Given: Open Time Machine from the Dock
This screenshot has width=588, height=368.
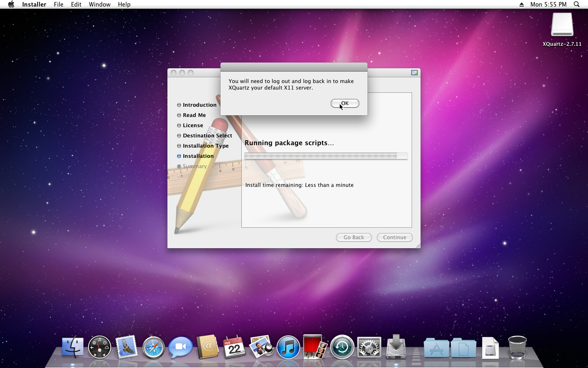Looking at the screenshot, I should [342, 348].
